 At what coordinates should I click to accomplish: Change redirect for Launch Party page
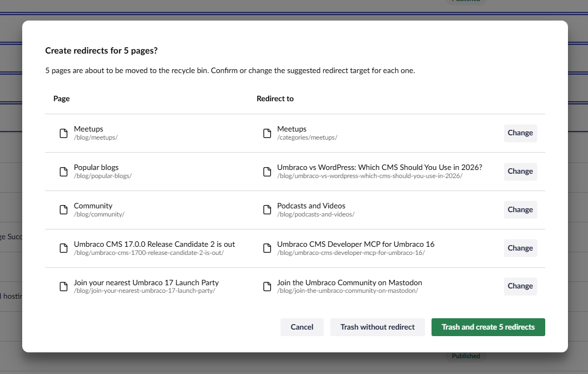(520, 286)
